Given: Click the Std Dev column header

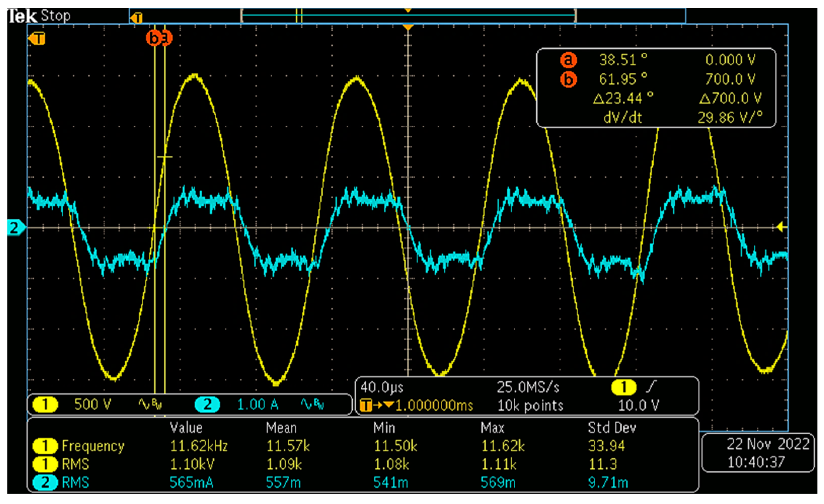Looking at the screenshot, I should click(x=612, y=428).
